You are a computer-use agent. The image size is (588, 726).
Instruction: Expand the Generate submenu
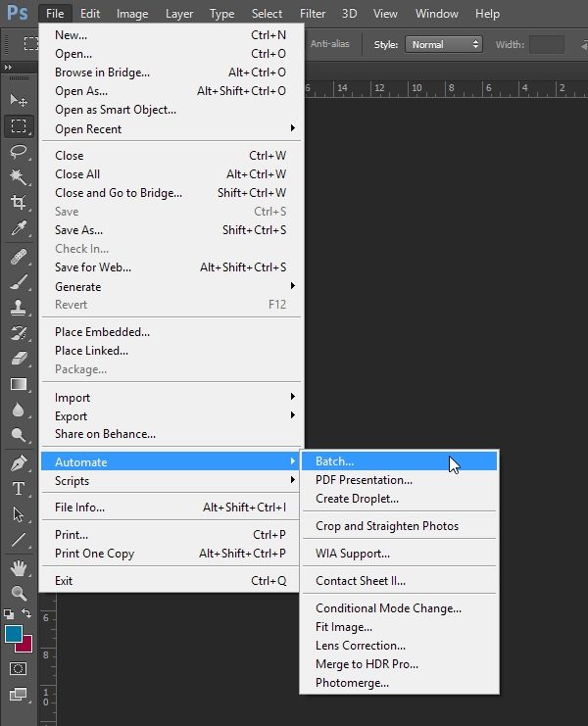pos(171,287)
